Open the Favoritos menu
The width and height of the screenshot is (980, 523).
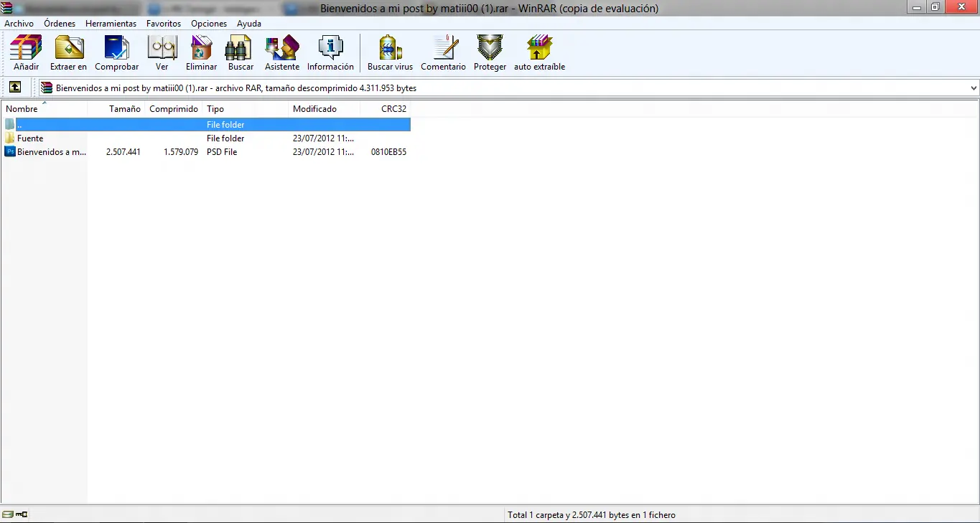164,24
